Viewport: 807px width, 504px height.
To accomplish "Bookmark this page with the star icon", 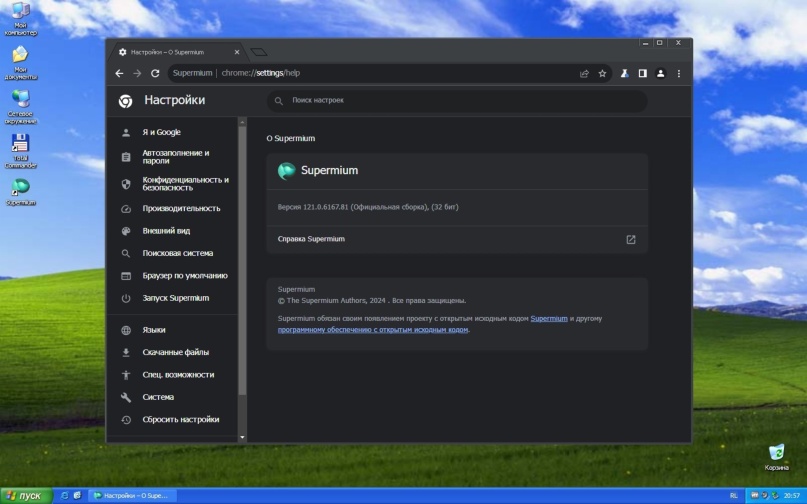I will [x=602, y=74].
